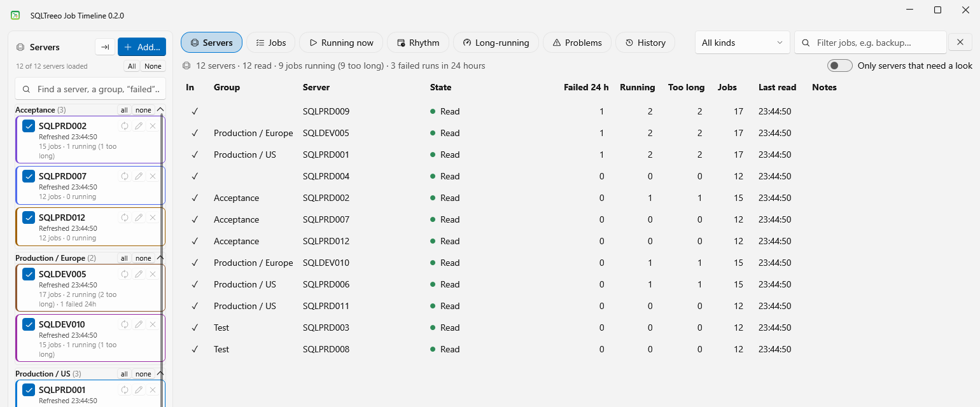This screenshot has height=407, width=980.
Task: Remove SQLPRD012 from the server list
Action: pyautogui.click(x=153, y=217)
